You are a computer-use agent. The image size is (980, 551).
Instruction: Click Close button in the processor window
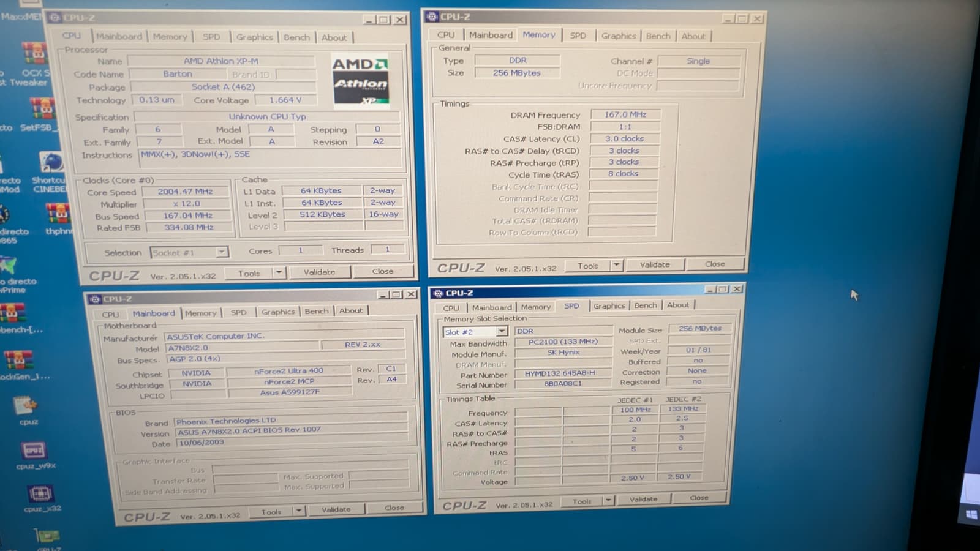383,271
